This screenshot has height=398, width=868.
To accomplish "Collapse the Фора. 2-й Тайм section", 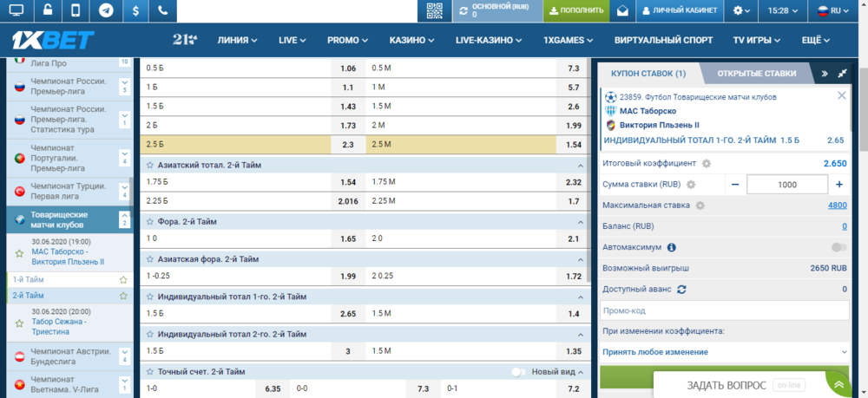I will coord(580,222).
